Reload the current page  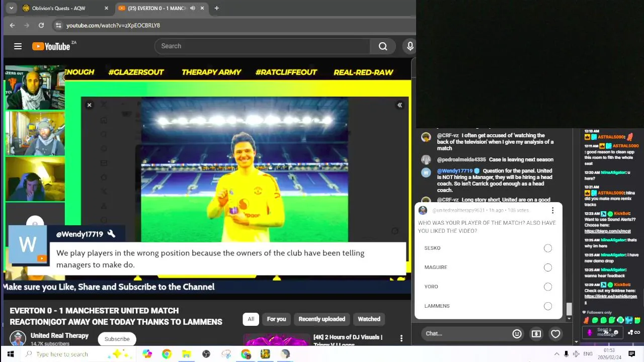coord(41,25)
